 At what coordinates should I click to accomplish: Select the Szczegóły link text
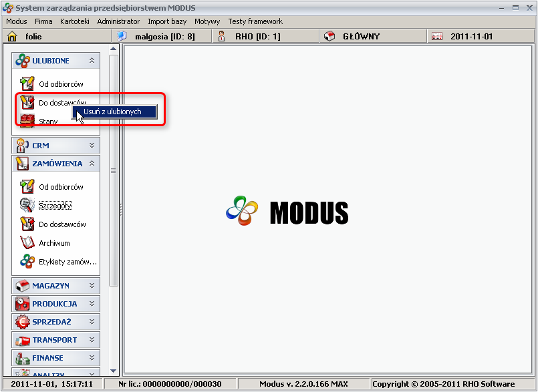tap(55, 206)
